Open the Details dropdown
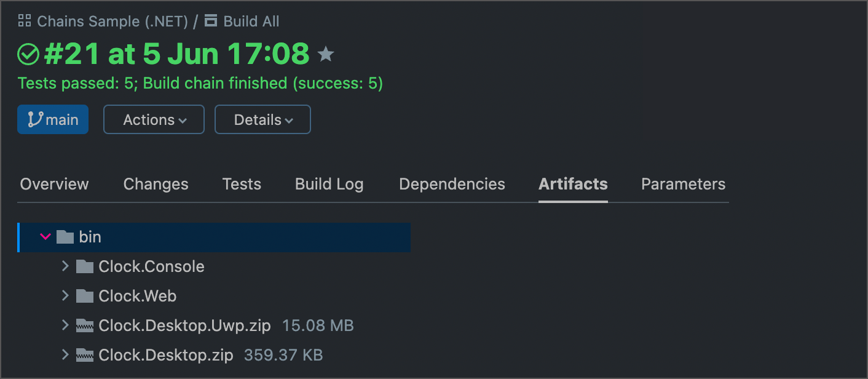Image resolution: width=868 pixels, height=379 pixels. coord(262,119)
